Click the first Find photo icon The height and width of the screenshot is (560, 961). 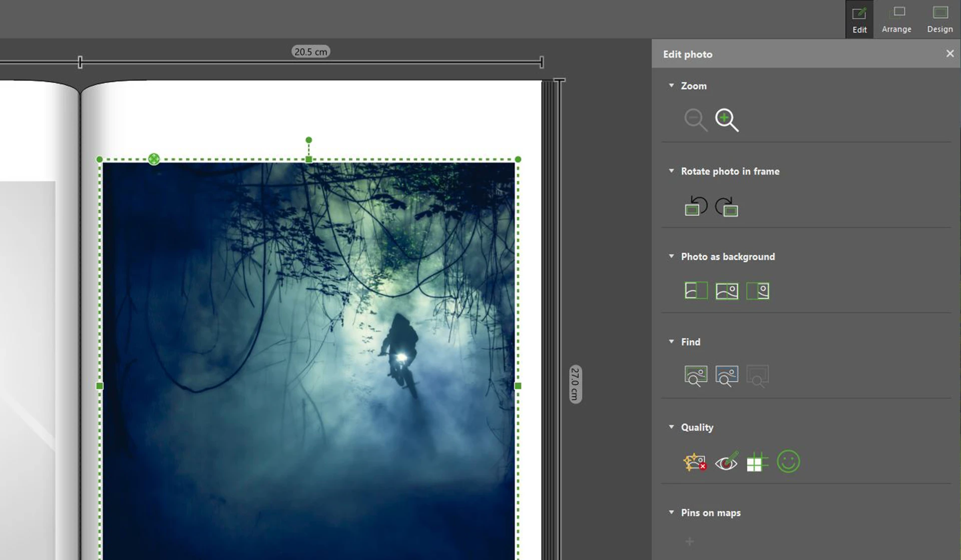pos(696,376)
